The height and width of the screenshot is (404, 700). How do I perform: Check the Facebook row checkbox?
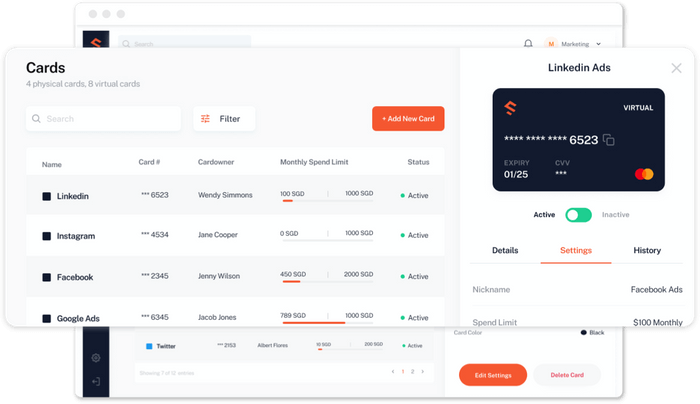click(x=46, y=277)
